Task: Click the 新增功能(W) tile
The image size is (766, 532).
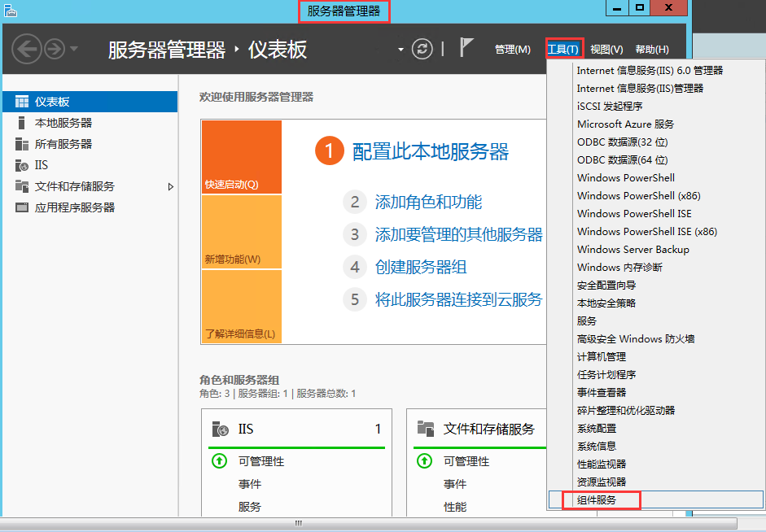Action: (x=242, y=232)
